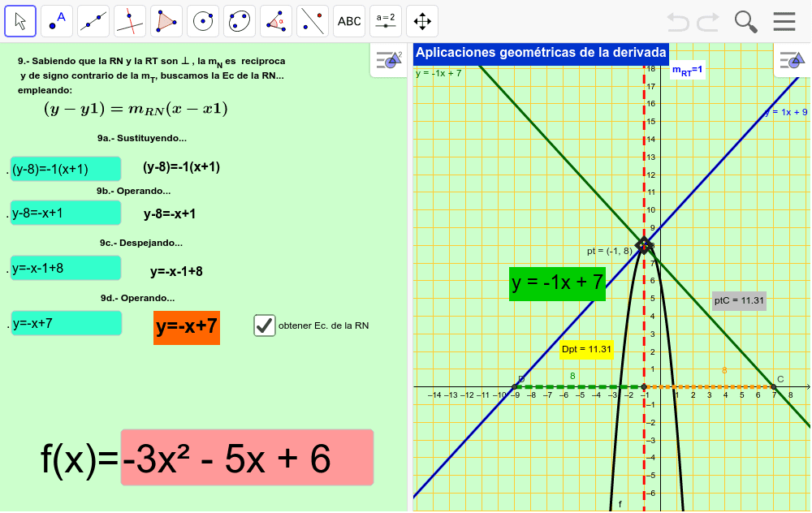Click the bold (y-8)=-1(x+1) answer text
The image size is (812, 513).
[x=181, y=167]
